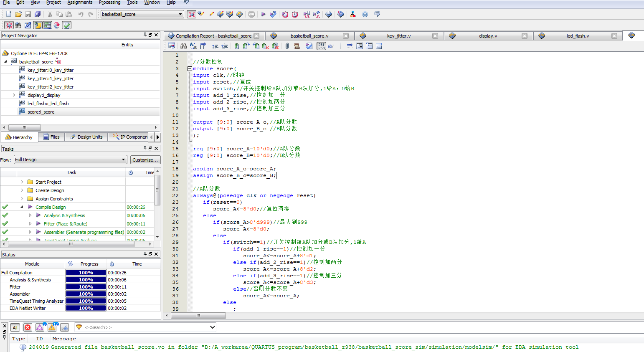Switch to the key_jitter.v tab
This screenshot has width=644, height=352.
tap(399, 36)
